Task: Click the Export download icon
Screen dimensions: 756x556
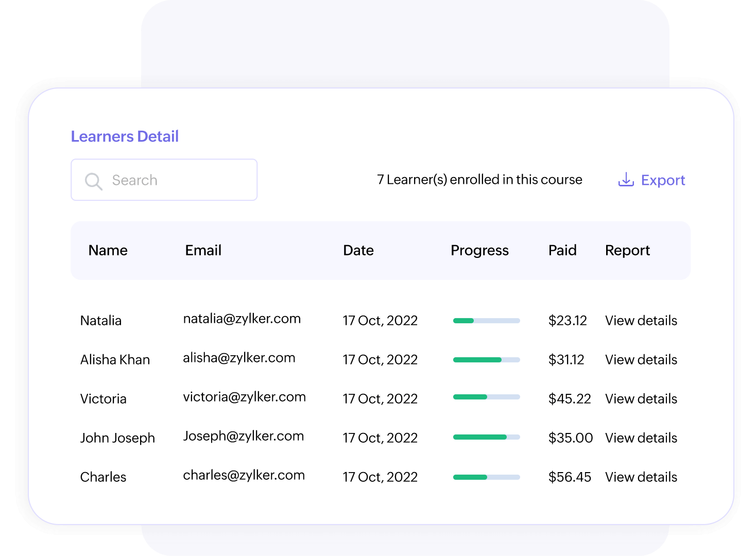Action: [x=626, y=180]
